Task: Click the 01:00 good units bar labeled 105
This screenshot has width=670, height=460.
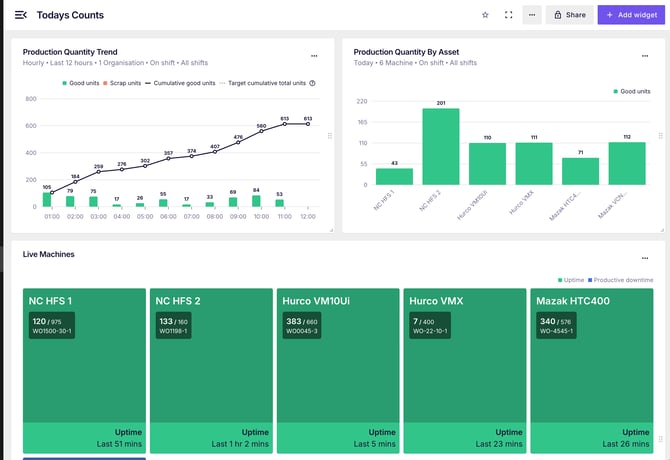Action: pyautogui.click(x=47, y=200)
